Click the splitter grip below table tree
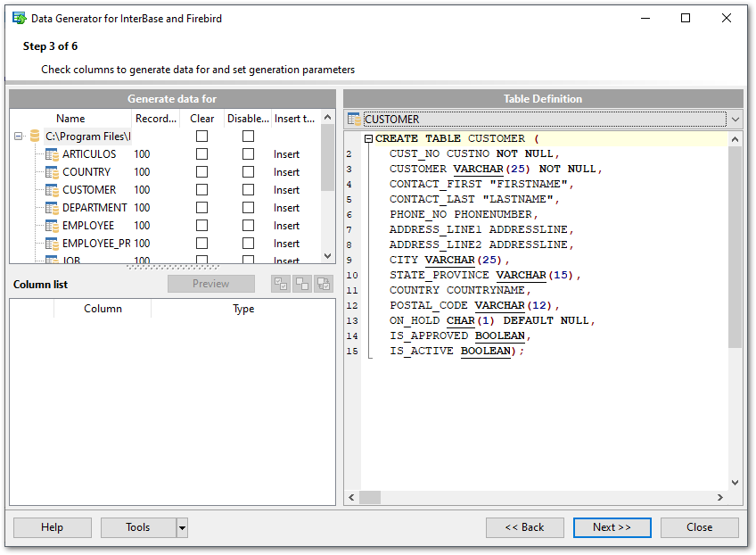The width and height of the screenshot is (756, 555). coord(173,267)
